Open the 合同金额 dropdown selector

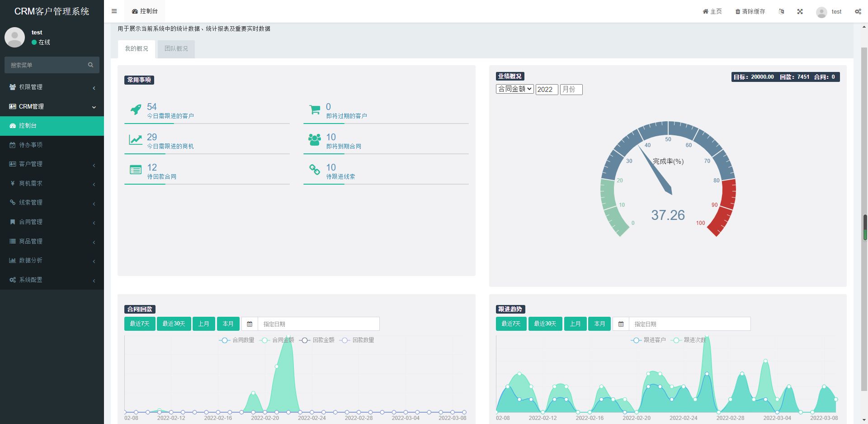coord(514,89)
